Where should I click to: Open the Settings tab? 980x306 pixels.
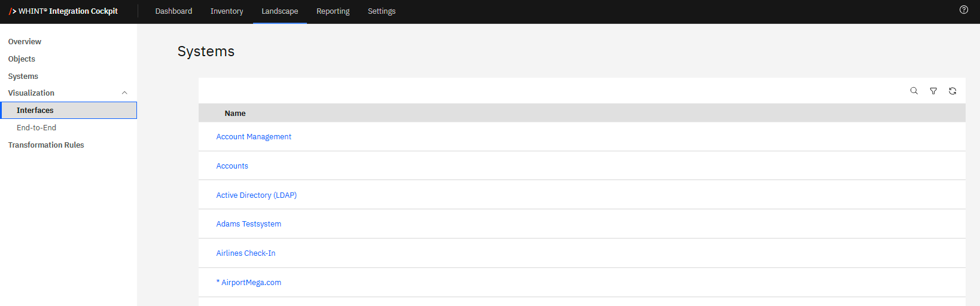pyautogui.click(x=382, y=11)
